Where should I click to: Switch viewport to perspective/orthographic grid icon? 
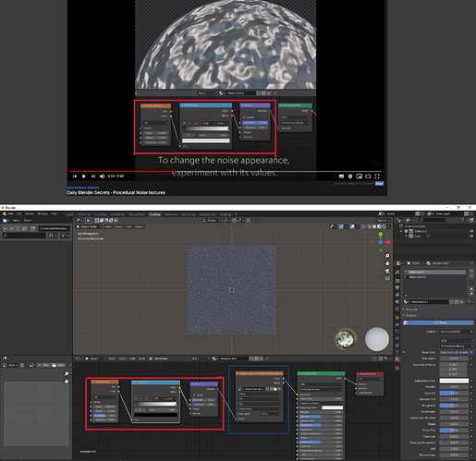(x=387, y=278)
